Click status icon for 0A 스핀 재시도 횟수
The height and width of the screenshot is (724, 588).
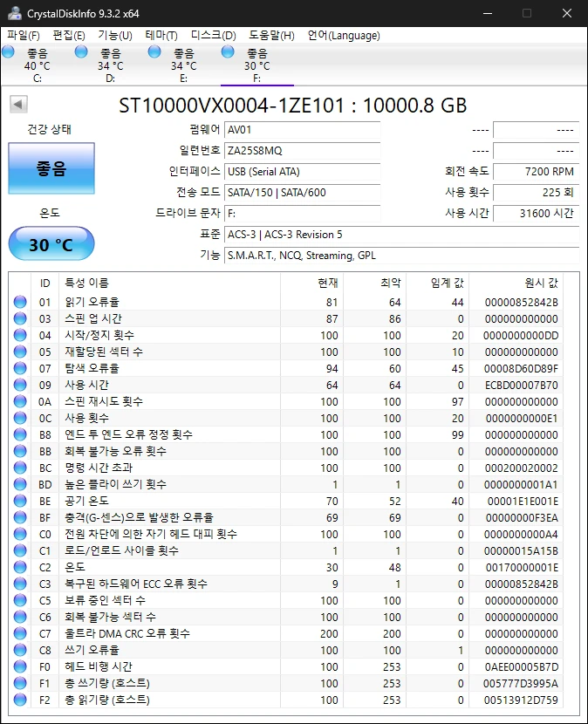pyautogui.click(x=20, y=401)
